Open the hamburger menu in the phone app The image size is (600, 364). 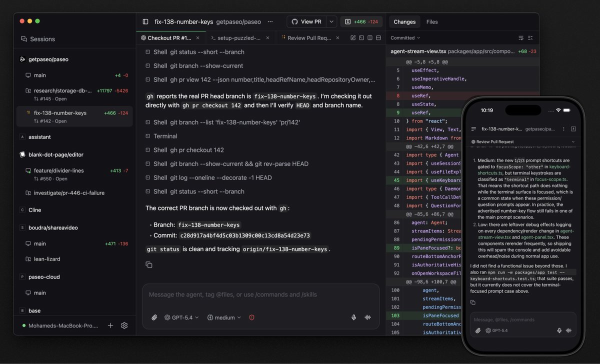[x=473, y=129]
